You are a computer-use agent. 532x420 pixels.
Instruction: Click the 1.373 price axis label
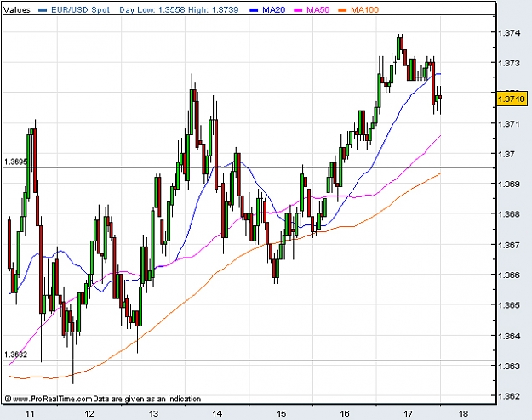point(508,63)
